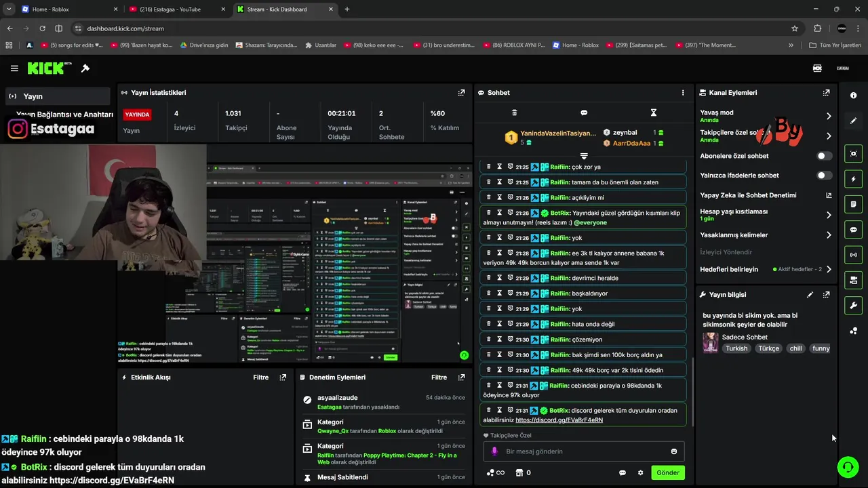The image size is (868, 488).
Task: Open discord.gg link in BotRix message
Action: [x=559, y=420]
